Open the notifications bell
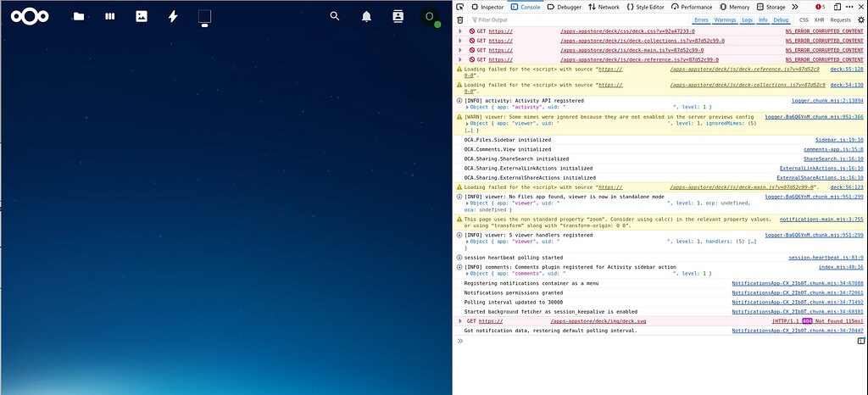 click(x=366, y=16)
